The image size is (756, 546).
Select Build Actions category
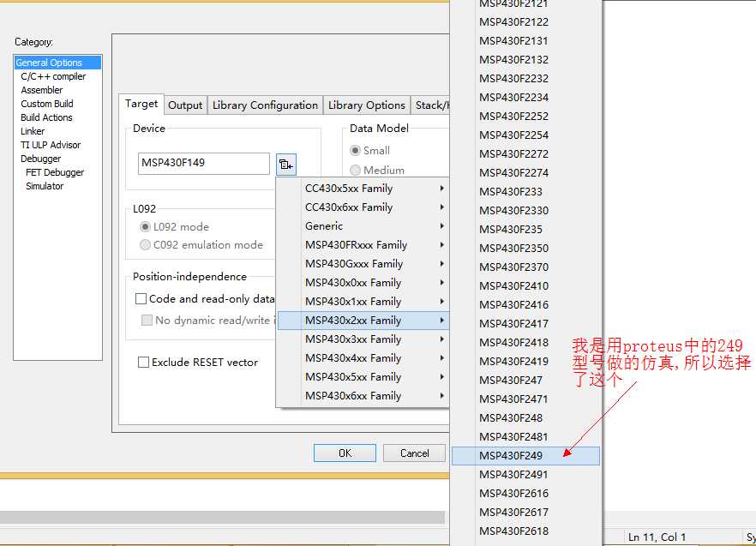click(x=46, y=117)
